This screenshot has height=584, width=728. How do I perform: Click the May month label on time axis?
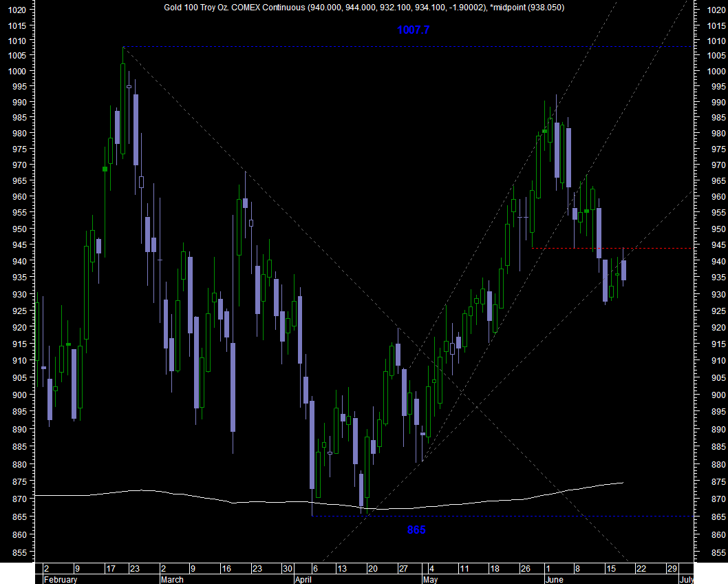(430, 579)
